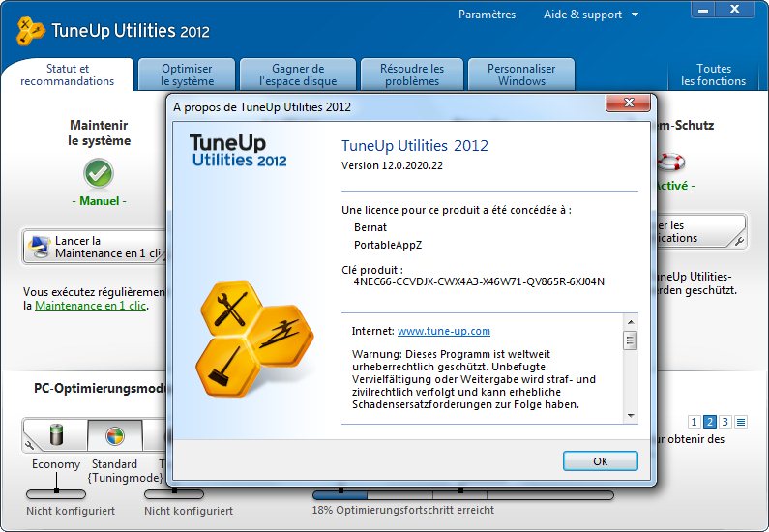The height and width of the screenshot is (532, 769).
Task: Open the list view icon next to page 3
Action: 741,422
